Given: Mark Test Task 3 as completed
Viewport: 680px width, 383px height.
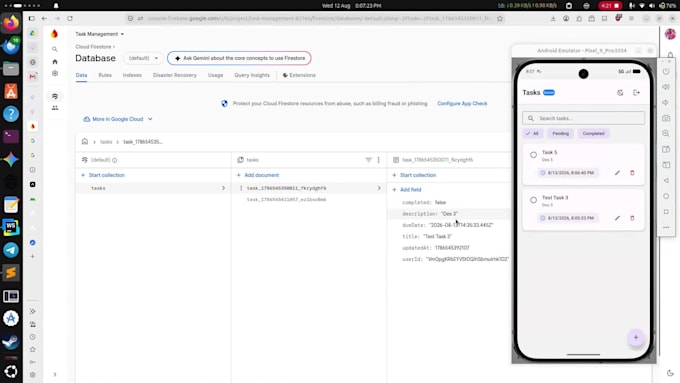Looking at the screenshot, I should [533, 200].
